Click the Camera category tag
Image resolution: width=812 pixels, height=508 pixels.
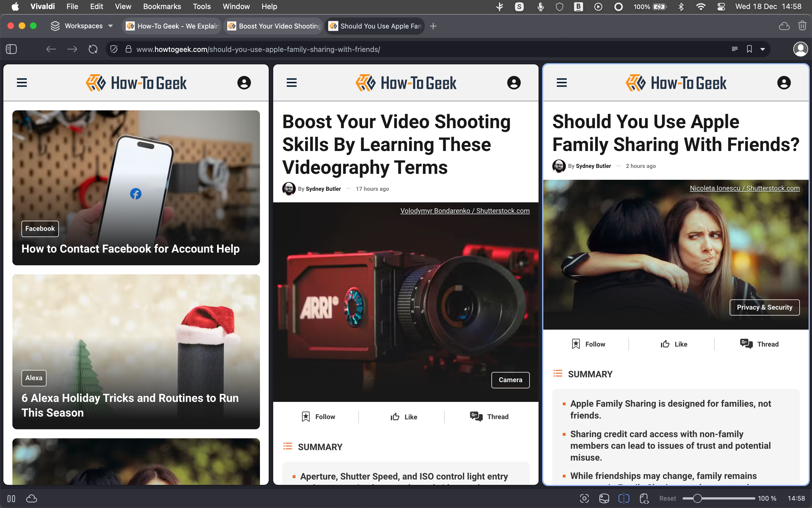point(510,380)
